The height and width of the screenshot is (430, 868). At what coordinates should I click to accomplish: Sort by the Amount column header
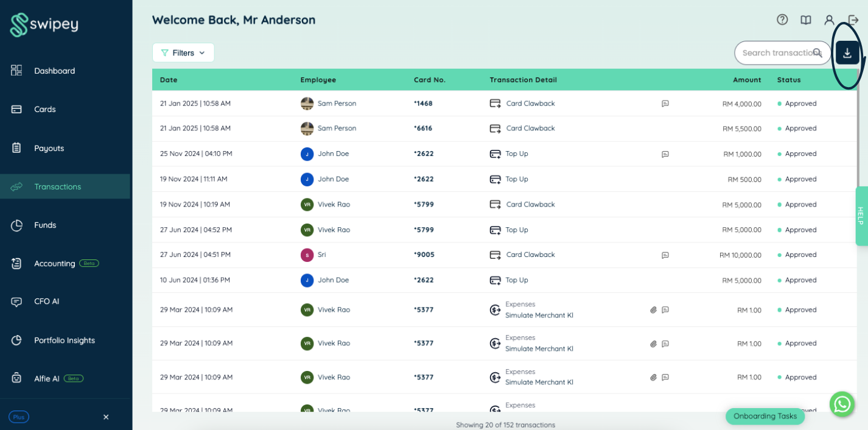pyautogui.click(x=747, y=80)
